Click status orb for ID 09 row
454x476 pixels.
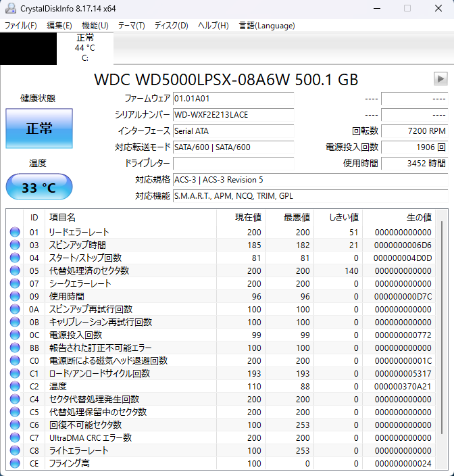(15, 296)
